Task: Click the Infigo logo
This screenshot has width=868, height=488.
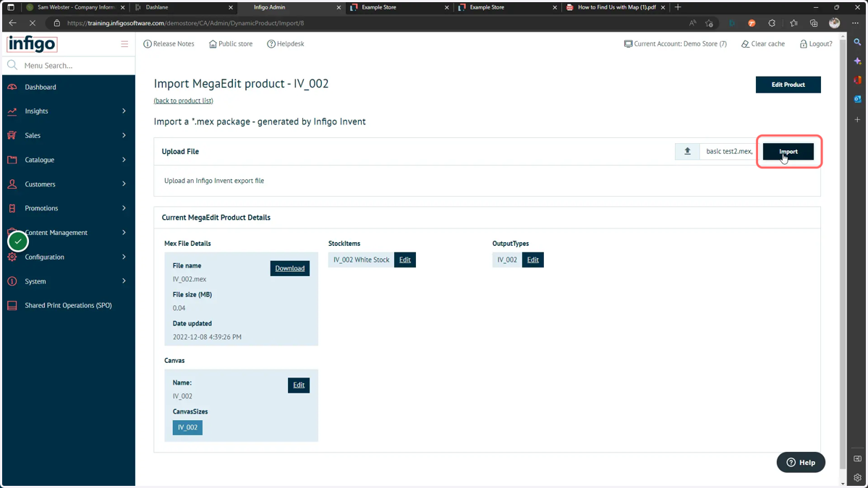Action: pyautogui.click(x=32, y=44)
